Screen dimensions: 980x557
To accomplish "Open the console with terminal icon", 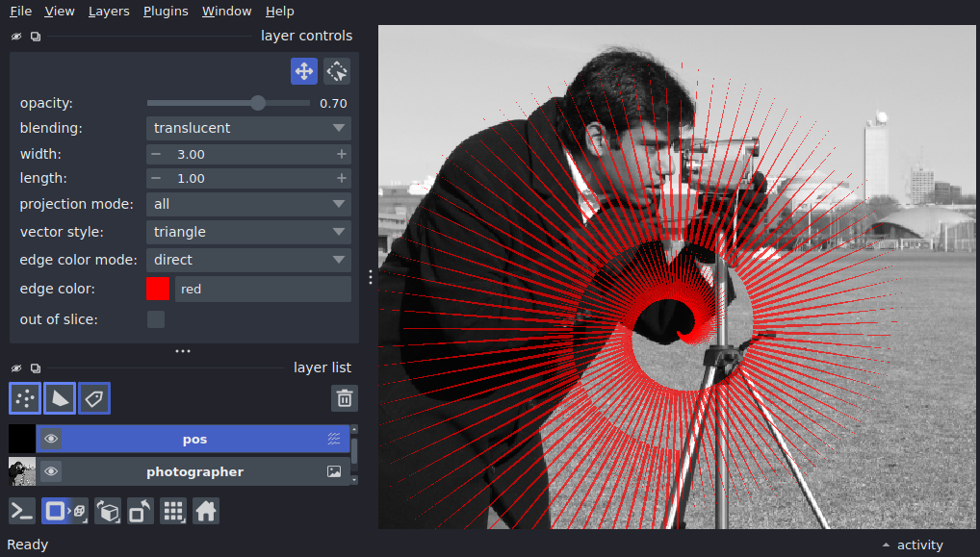I will [22, 512].
